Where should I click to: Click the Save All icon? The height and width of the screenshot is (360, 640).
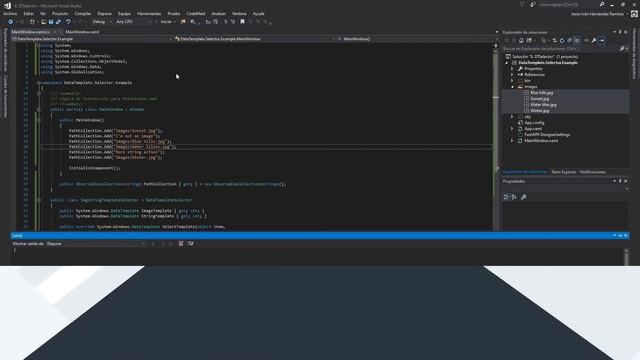click(x=58, y=22)
